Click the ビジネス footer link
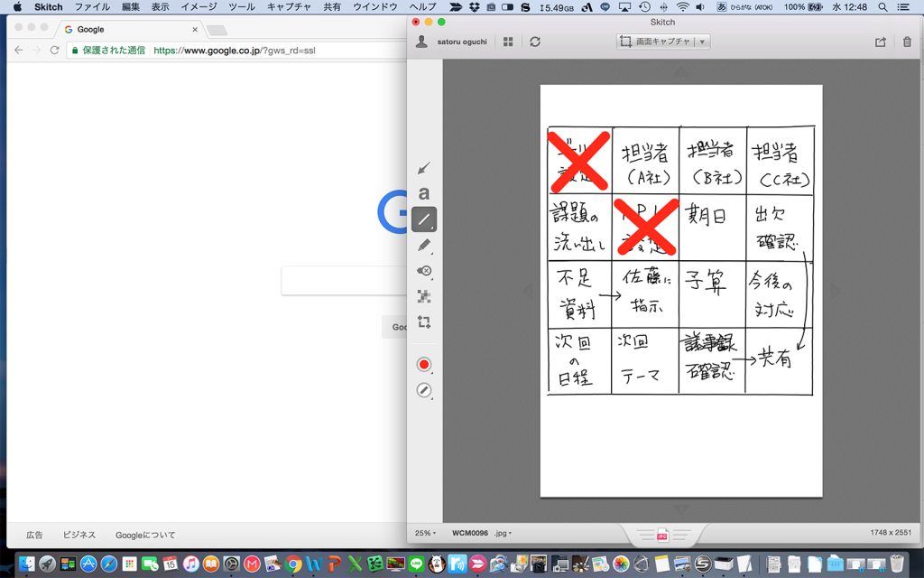This screenshot has height=578, width=924. [x=79, y=535]
